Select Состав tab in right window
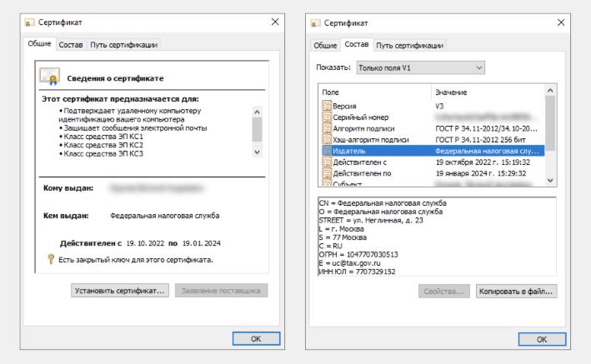The width and height of the screenshot is (591, 364). coord(357,44)
